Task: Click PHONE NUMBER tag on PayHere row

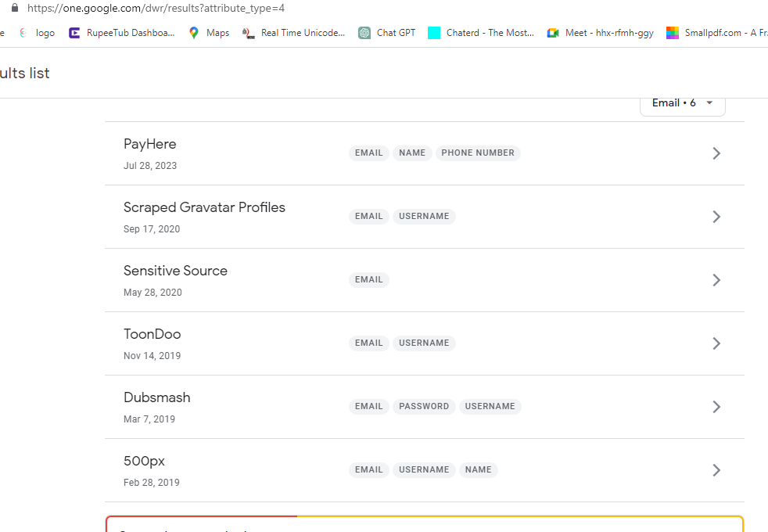Action: [x=478, y=153]
